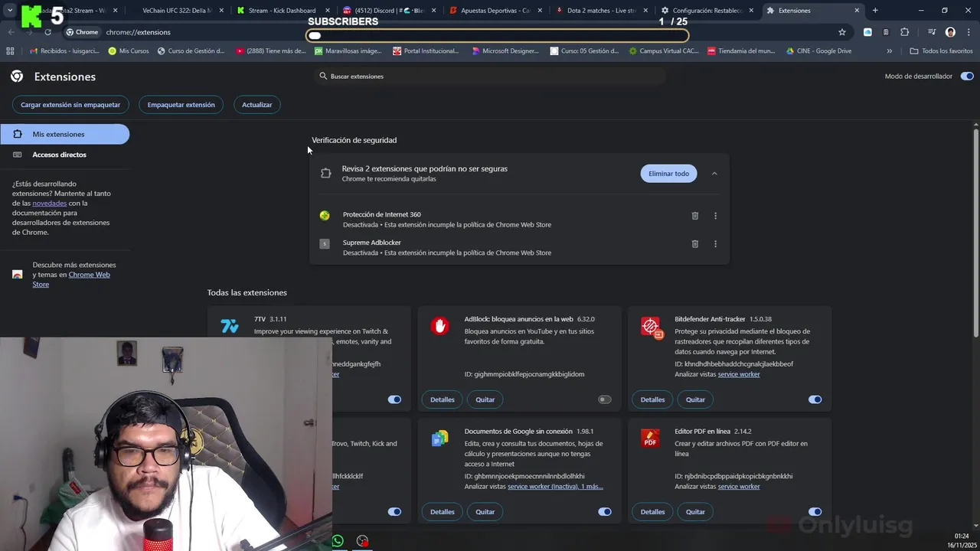
Task: Click the 7TV extension logo
Action: tap(230, 327)
